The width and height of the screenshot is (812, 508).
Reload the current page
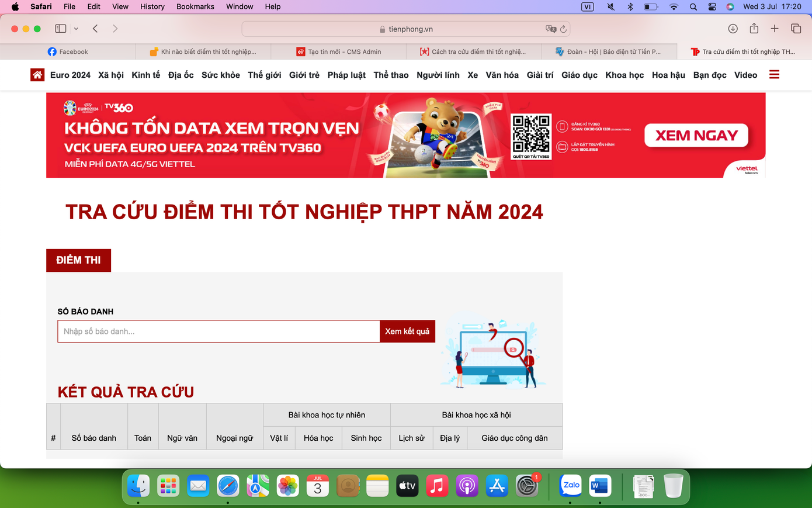562,28
